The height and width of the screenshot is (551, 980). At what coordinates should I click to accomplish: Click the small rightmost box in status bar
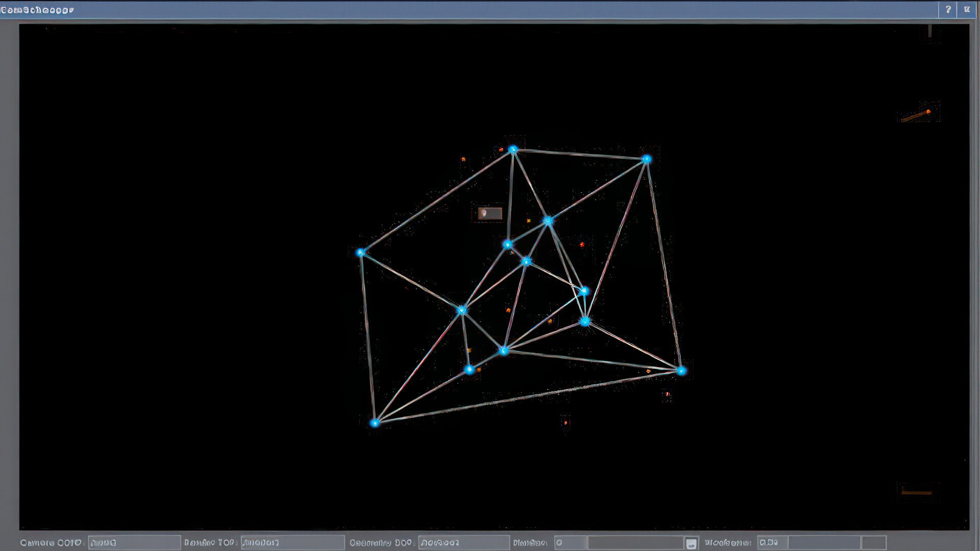pyautogui.click(x=874, y=543)
